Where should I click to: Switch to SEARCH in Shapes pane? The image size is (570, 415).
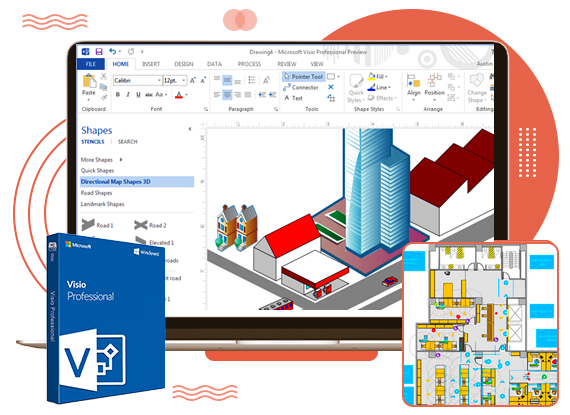(128, 142)
